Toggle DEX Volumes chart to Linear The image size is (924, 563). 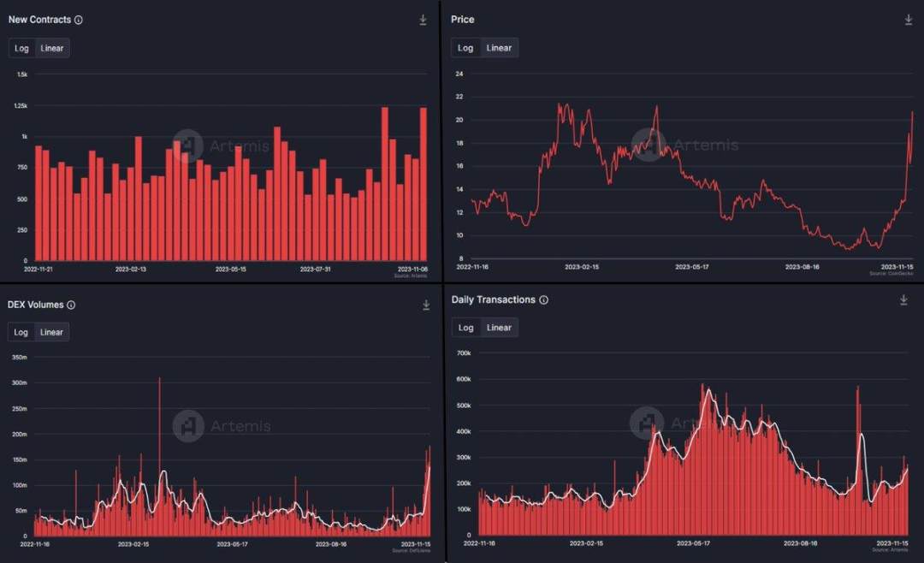coord(51,332)
